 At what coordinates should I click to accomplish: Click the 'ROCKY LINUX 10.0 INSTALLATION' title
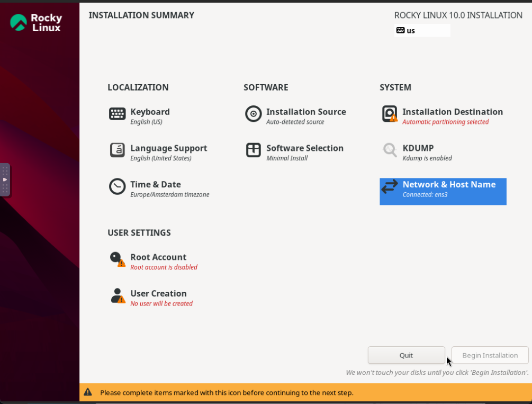pos(458,15)
